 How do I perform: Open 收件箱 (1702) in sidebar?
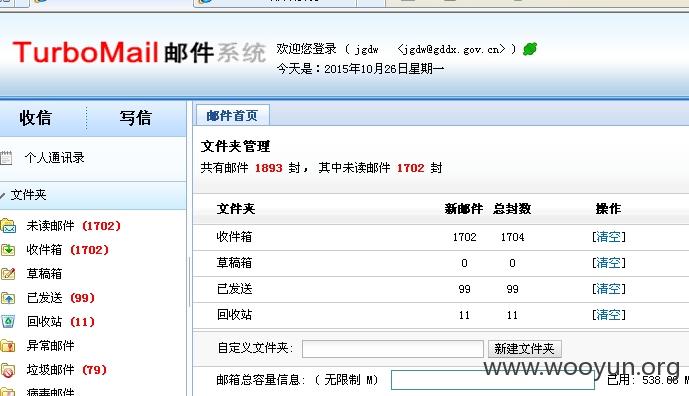pyautogui.click(x=67, y=250)
